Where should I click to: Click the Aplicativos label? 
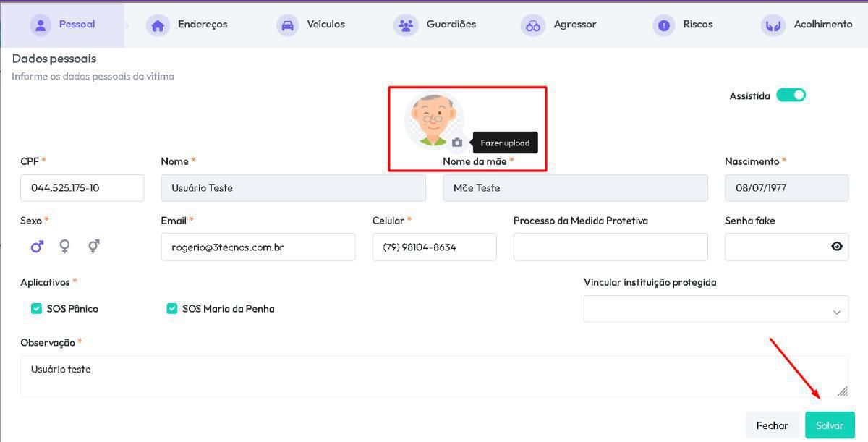click(x=45, y=282)
